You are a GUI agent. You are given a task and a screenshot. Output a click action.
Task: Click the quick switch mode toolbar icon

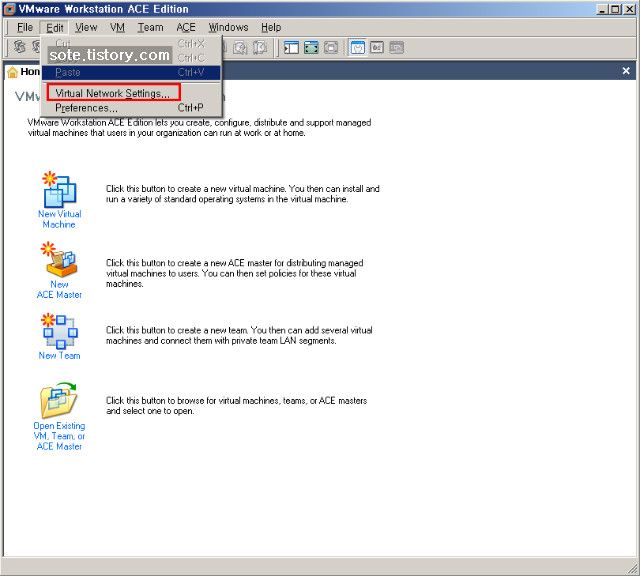(x=331, y=48)
